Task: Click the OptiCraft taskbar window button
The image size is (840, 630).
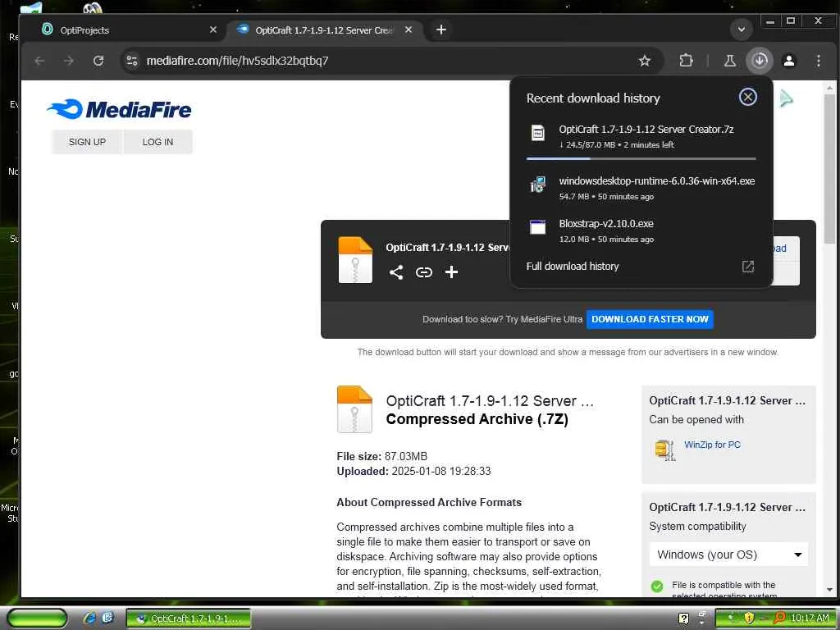Action: (x=189, y=619)
